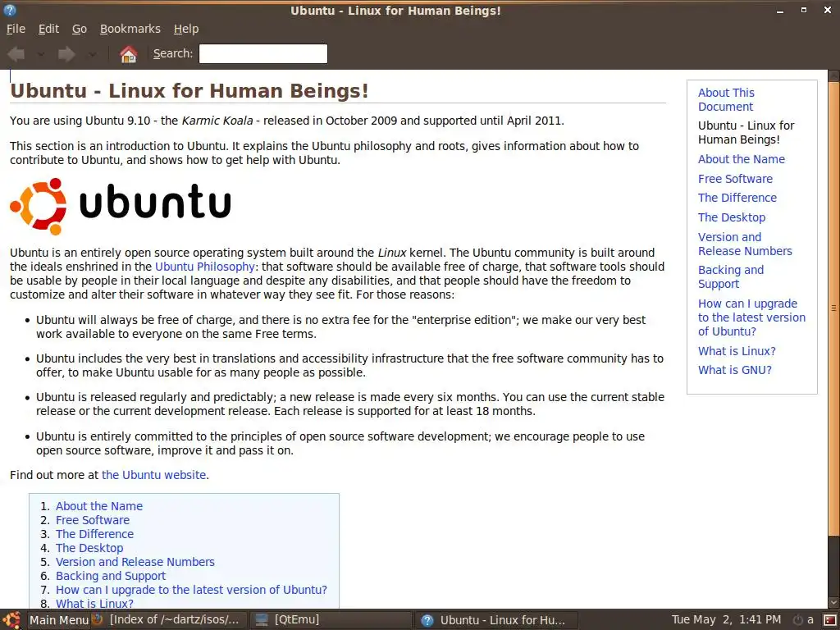Click the Ubuntu - Linux for Human Beings! sidebar entry
Viewport: 840px width, 630px height.
(x=746, y=132)
